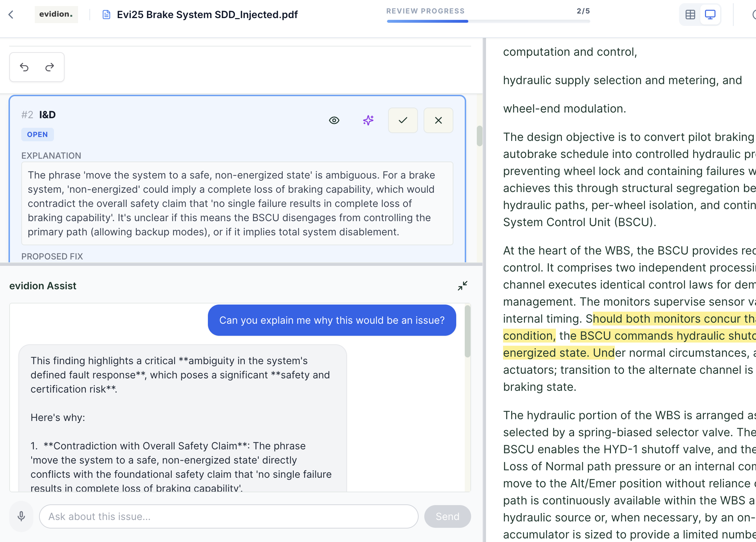Image resolution: width=756 pixels, height=542 pixels.
Task: Click the back arrow icon
Action: (x=11, y=15)
